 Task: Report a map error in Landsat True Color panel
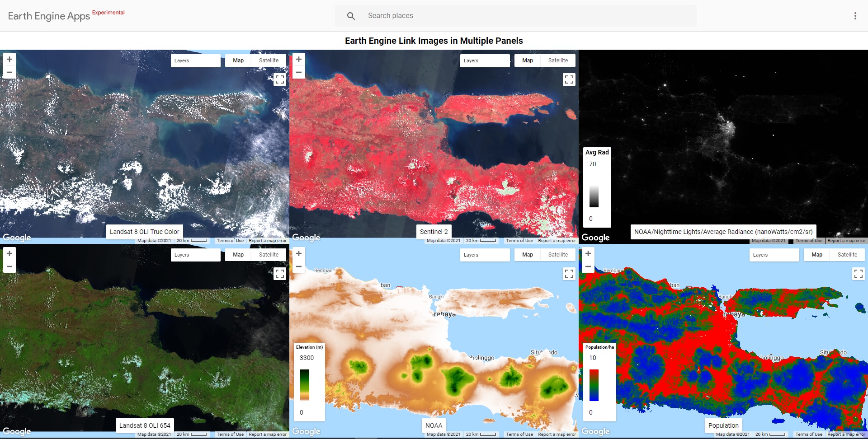coord(268,241)
